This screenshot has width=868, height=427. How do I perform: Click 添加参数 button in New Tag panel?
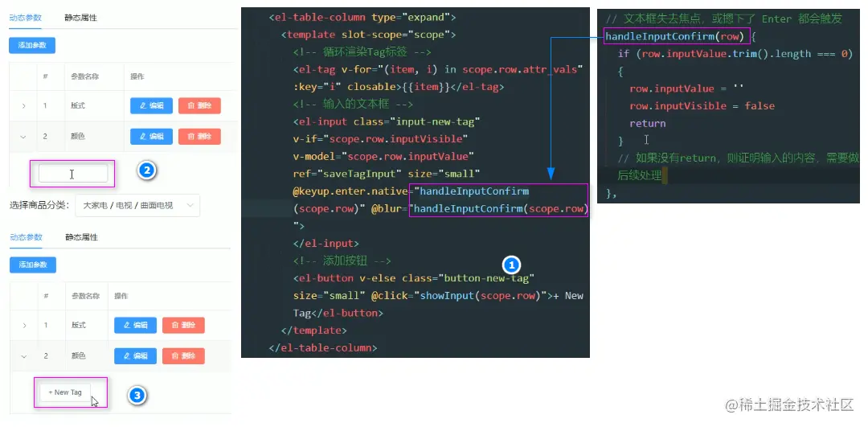[x=33, y=265]
